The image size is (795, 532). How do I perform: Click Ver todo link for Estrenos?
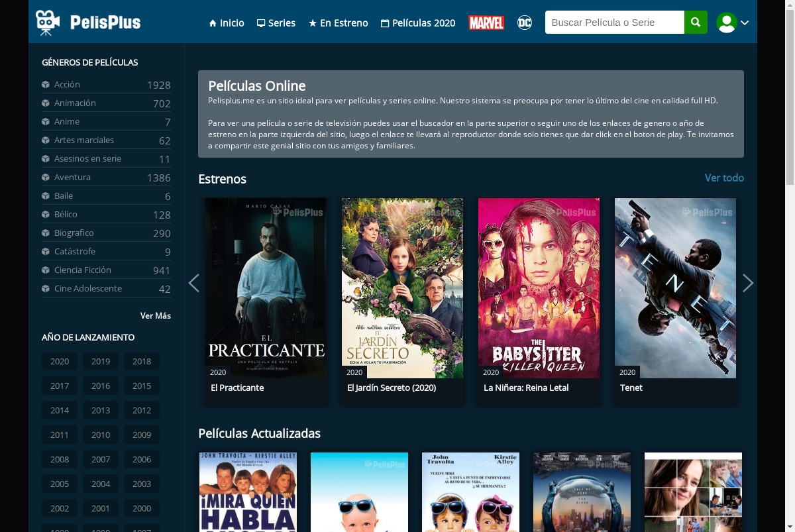(724, 178)
